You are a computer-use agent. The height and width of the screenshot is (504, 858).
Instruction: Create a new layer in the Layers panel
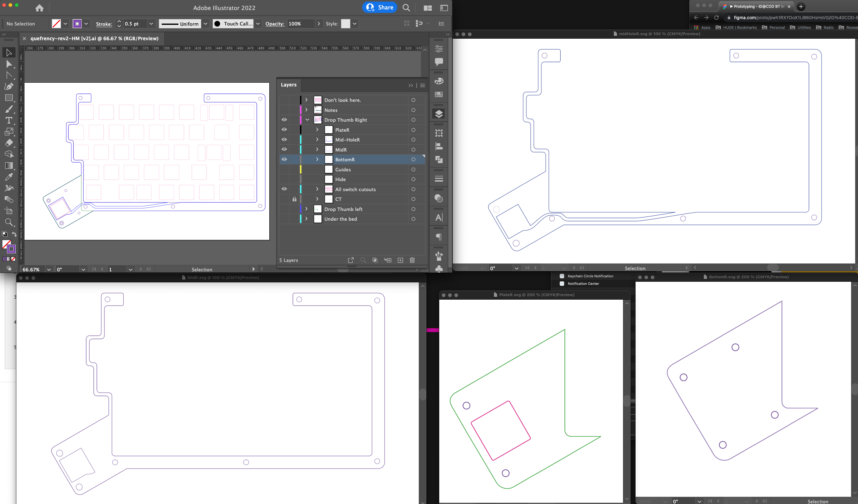coord(401,260)
